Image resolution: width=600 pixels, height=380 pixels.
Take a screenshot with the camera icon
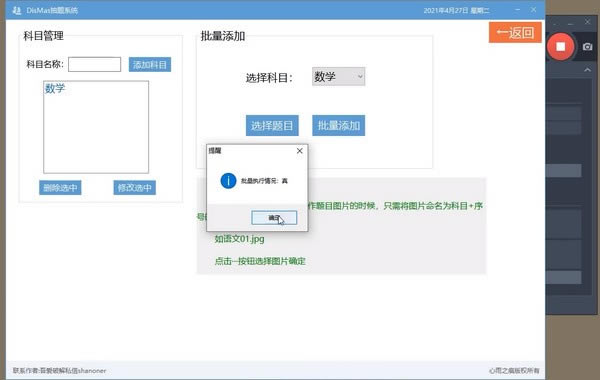click(587, 47)
